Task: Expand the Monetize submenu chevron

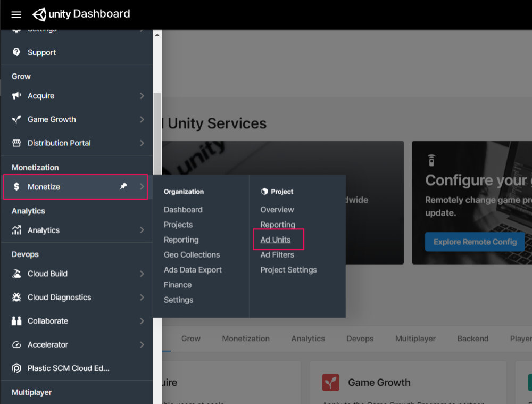Action: point(142,186)
